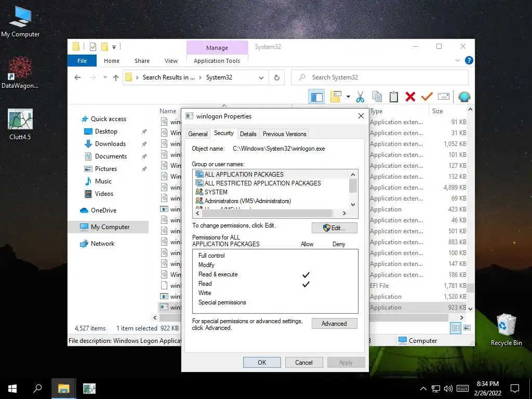Click chevron before Search Results breadcrumb
The image size is (532, 399).
(x=137, y=78)
